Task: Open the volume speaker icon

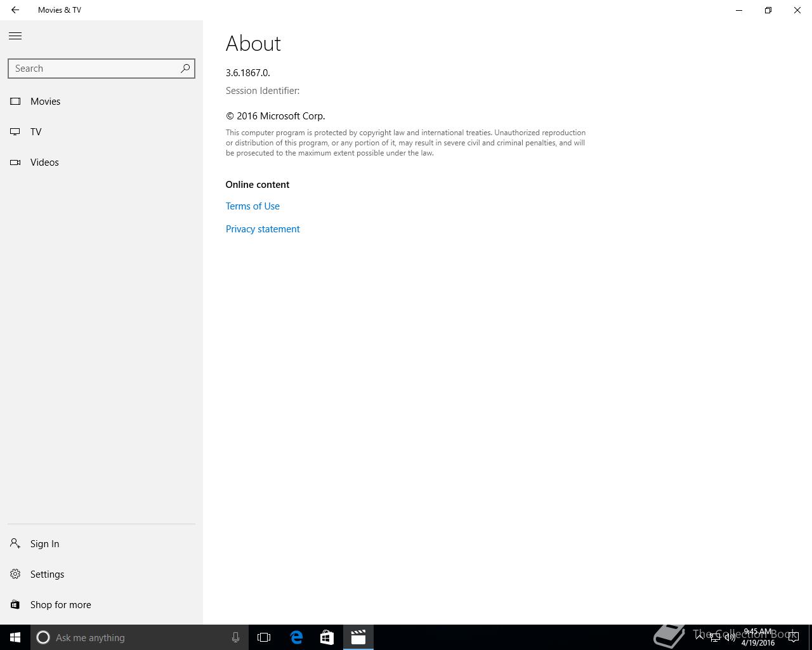Action: 730,637
